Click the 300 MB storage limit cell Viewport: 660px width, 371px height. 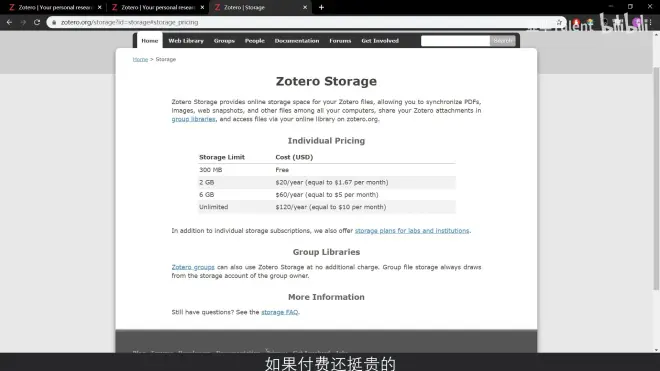pyautogui.click(x=210, y=170)
